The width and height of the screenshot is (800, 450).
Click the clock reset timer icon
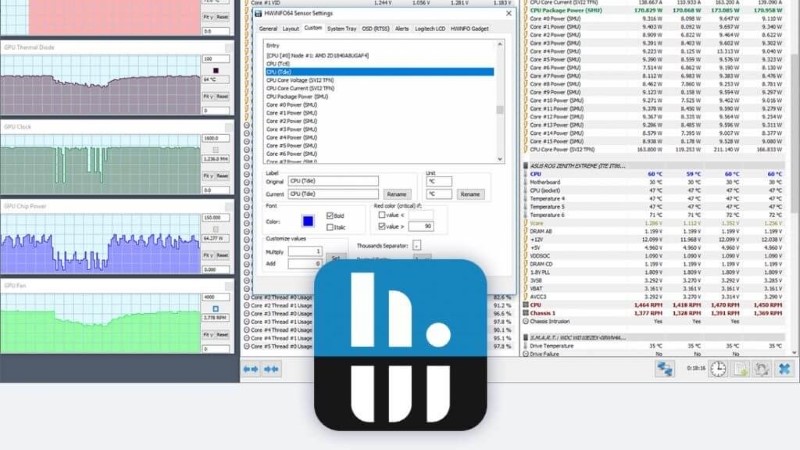pos(718,368)
